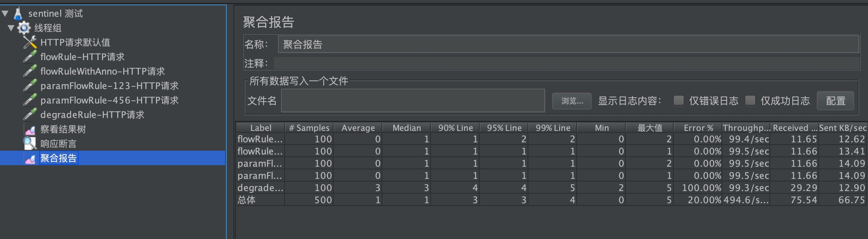Open the 配置 configure button
Screen dimensions: 868x239
(x=835, y=101)
